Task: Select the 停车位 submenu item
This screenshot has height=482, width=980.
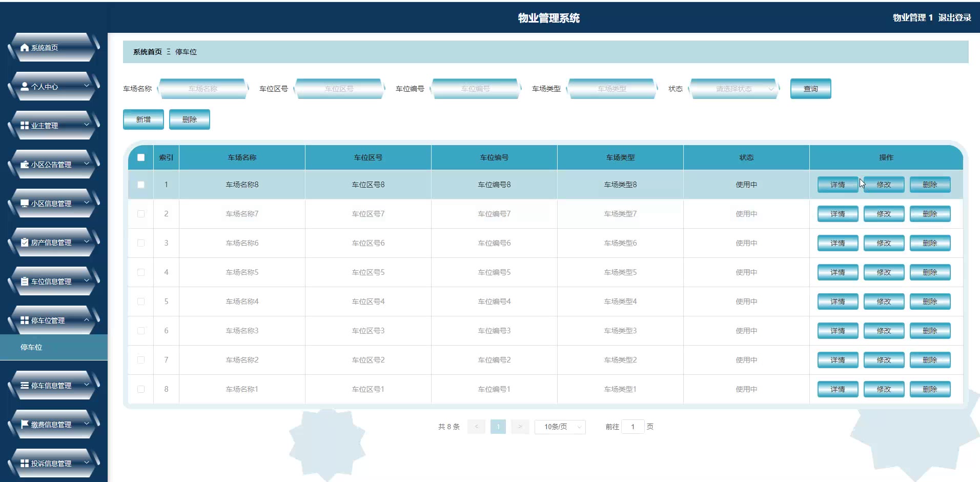Action: pyautogui.click(x=31, y=347)
